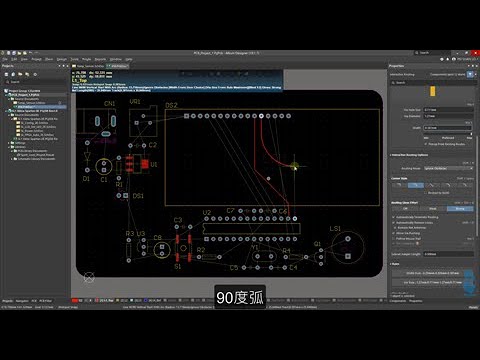Screen dimensions: 480x360
Task: Click the first icon in Projects panel toolbar
Action: 6,74
